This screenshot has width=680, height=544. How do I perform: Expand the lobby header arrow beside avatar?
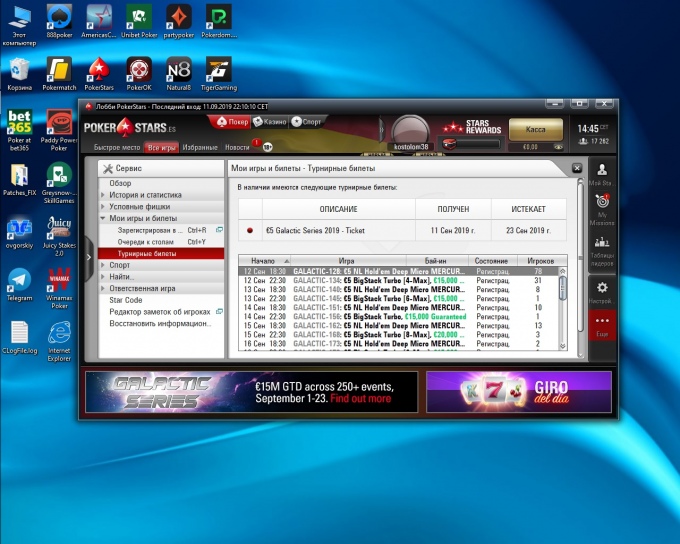pyautogui.click(x=382, y=129)
